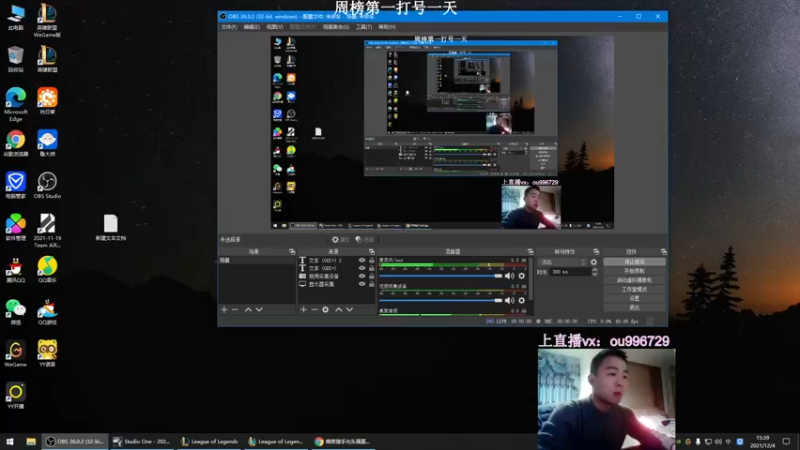Viewport: 800px width, 450px height.
Task: Open source properties gear in sources toolbar
Action: 326,310
